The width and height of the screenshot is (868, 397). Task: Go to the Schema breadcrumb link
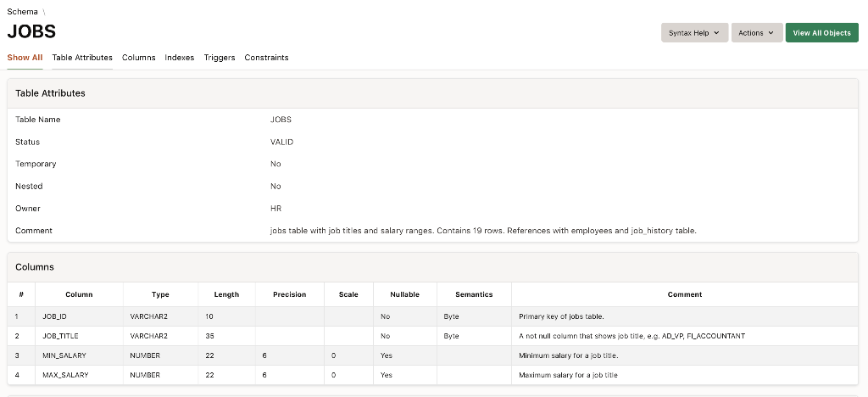[22, 12]
